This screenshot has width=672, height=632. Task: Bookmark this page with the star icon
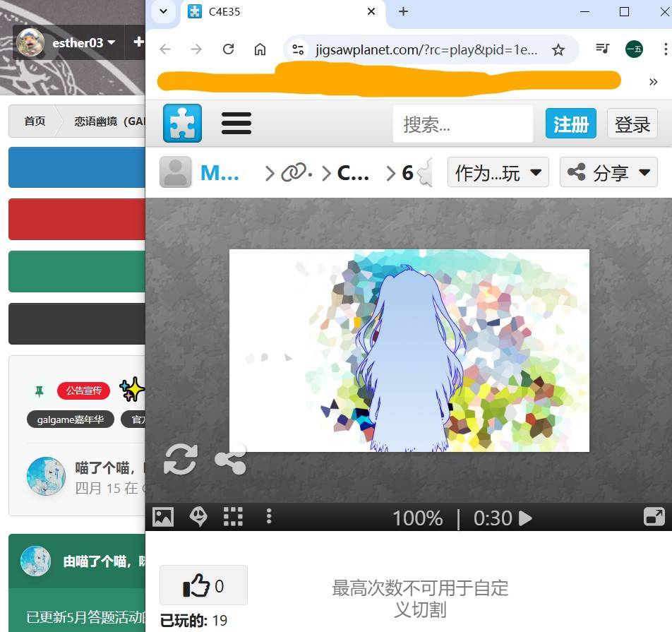tap(558, 49)
